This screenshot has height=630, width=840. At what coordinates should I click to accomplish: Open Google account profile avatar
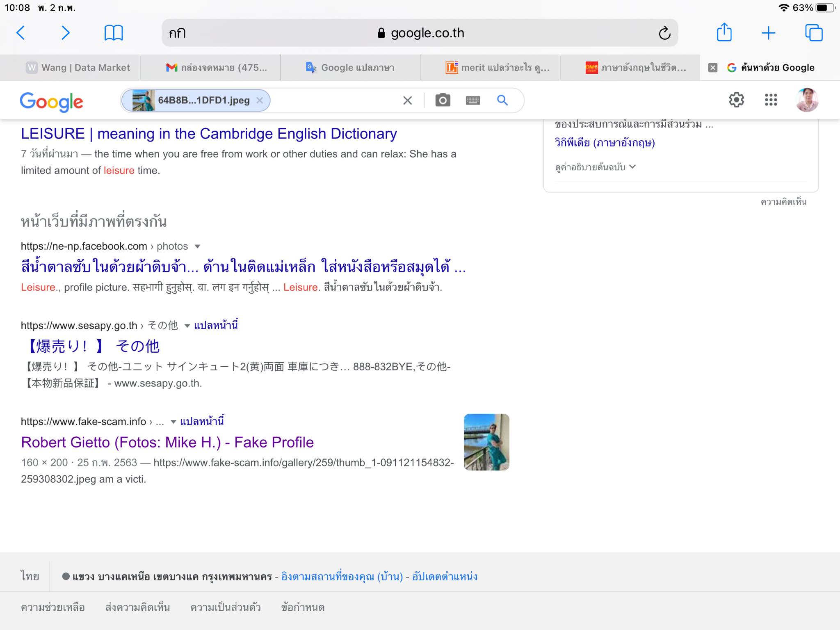point(807,100)
